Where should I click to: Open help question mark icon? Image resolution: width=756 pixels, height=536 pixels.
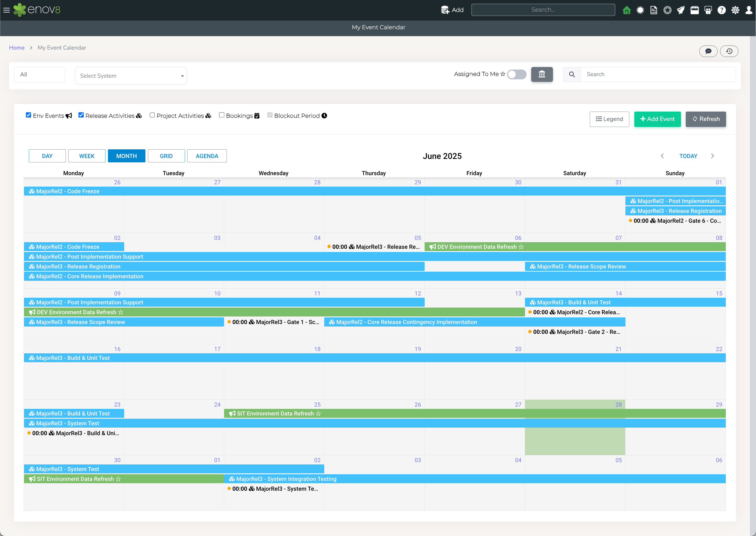click(x=721, y=10)
